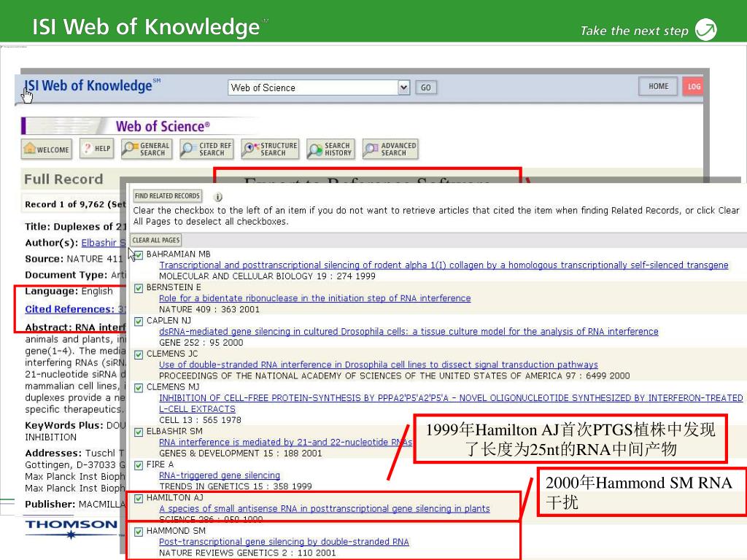Click the MOLECULAR AND CELLULAR BIOLOGY 19 source line

coord(267,276)
